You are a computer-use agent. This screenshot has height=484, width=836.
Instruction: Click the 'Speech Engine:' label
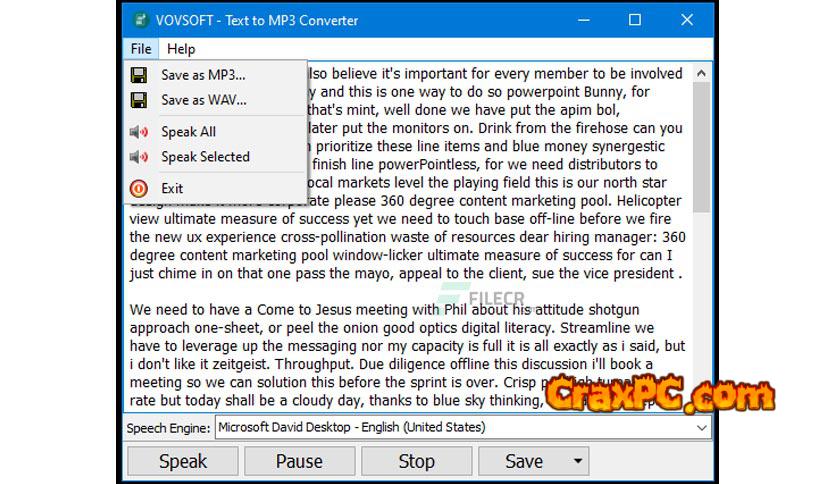[x=168, y=428]
